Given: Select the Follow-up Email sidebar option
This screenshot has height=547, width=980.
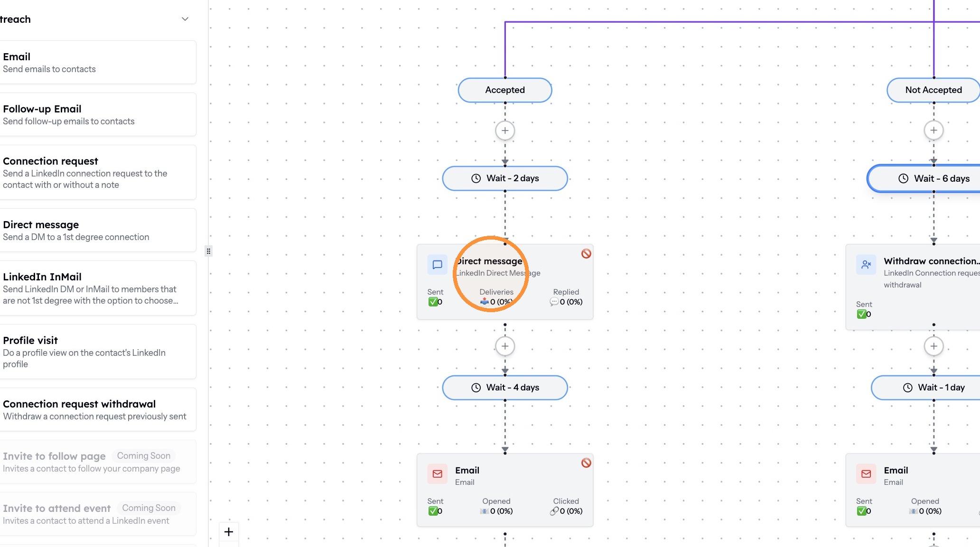Looking at the screenshot, I should pyautogui.click(x=98, y=114).
